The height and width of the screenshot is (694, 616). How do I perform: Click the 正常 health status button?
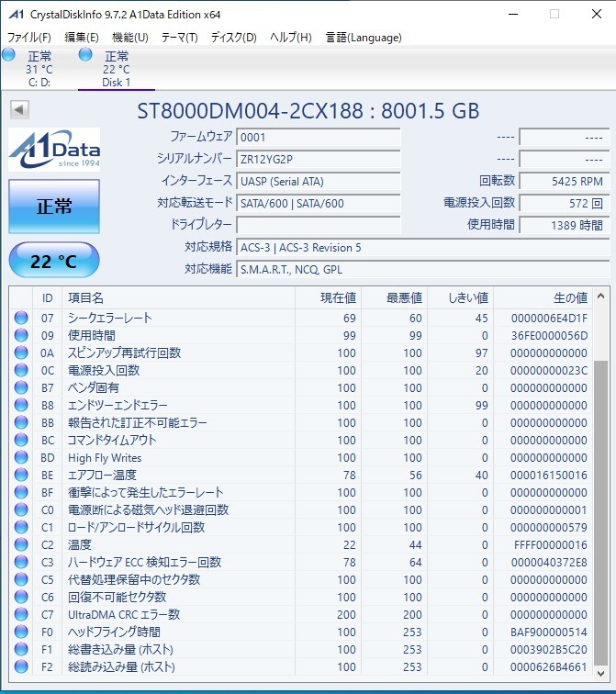click(x=54, y=207)
